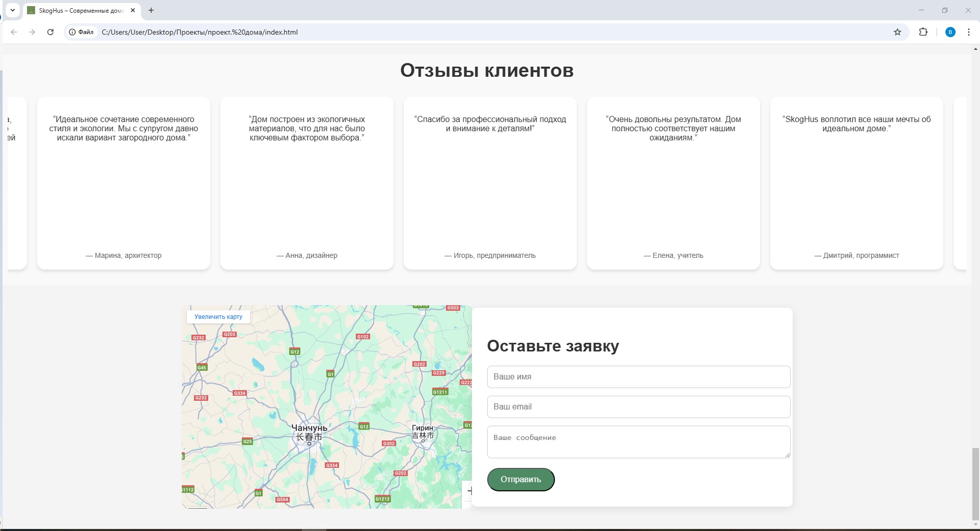Expand the tab search dropdown
980x531 pixels.
coord(13,10)
